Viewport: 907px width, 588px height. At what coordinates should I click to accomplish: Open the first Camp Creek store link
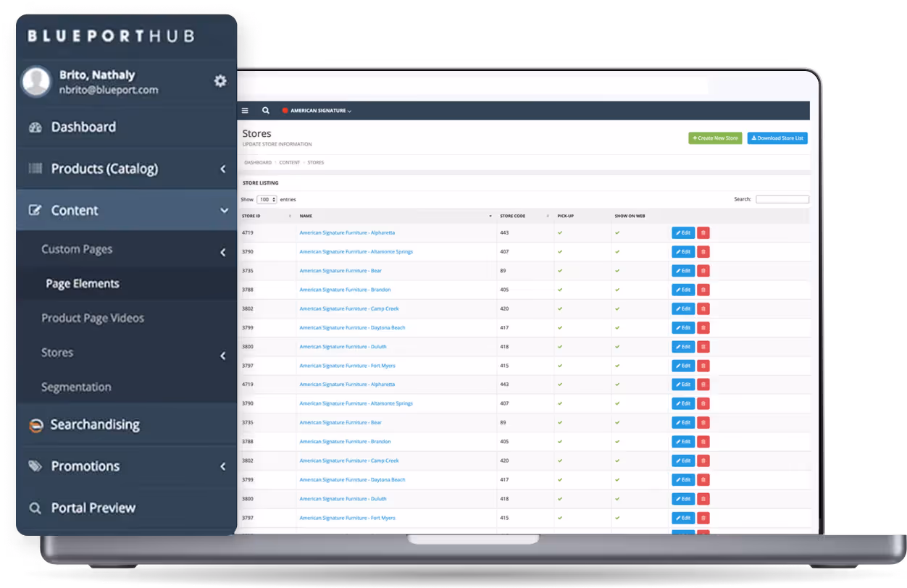(349, 308)
